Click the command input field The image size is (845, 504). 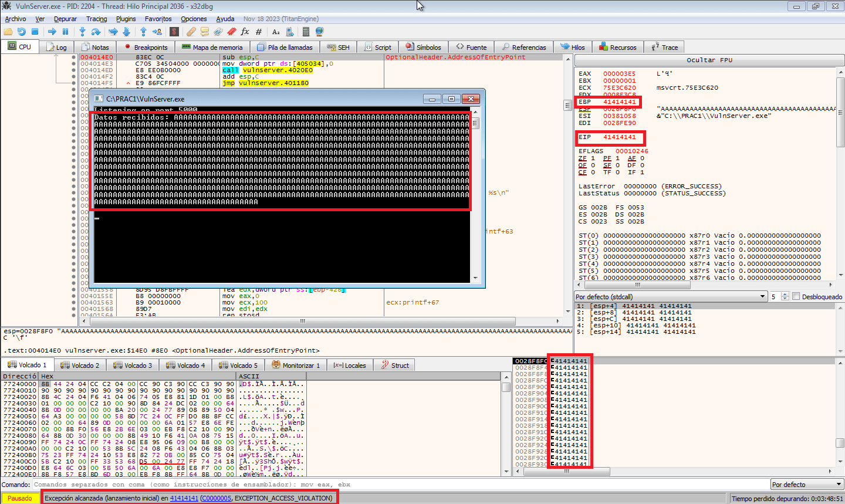pyautogui.click(x=400, y=484)
